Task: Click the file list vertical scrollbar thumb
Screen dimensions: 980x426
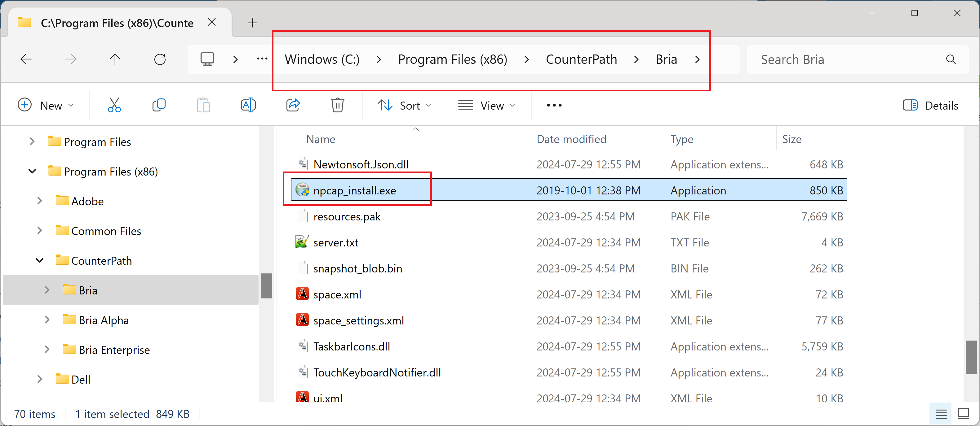Action: [971, 357]
